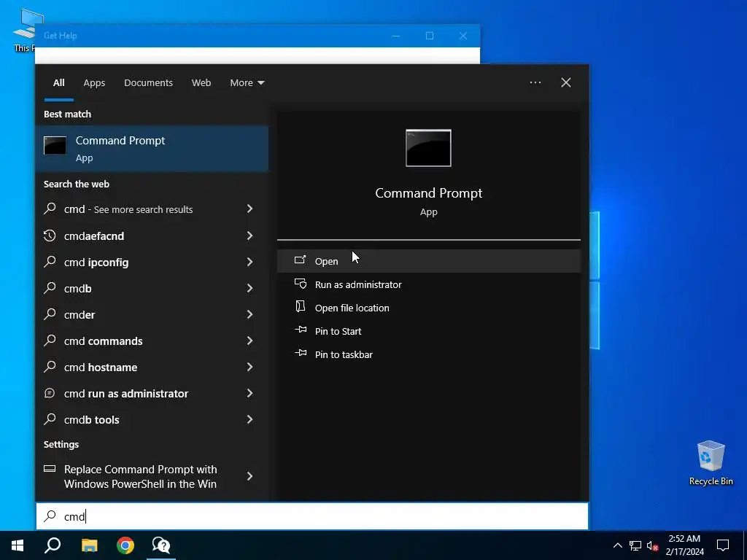Click the chat icon beside cmd run as administrator
Screen dimensions: 747x560
[50, 393]
